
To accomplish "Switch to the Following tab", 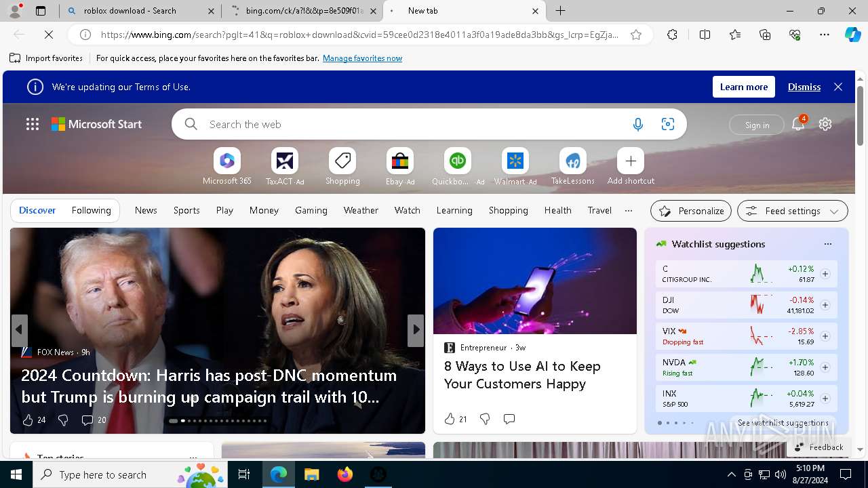I will [91, 210].
